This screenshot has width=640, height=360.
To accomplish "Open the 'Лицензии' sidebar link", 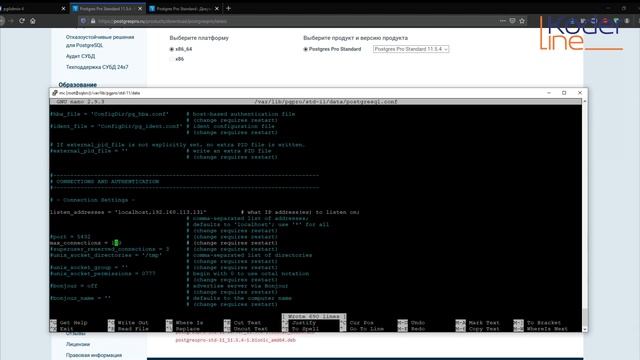I will pyautogui.click(x=78, y=344).
